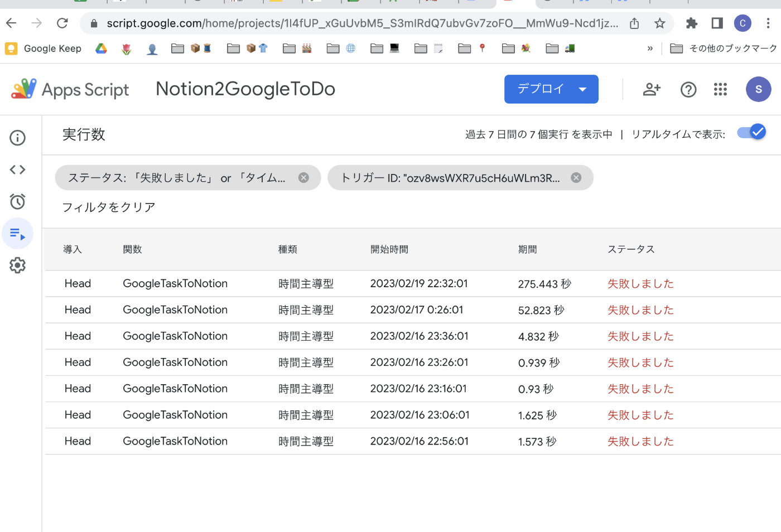Open the tulip bookmark icon
781x532 pixels.
127,49
